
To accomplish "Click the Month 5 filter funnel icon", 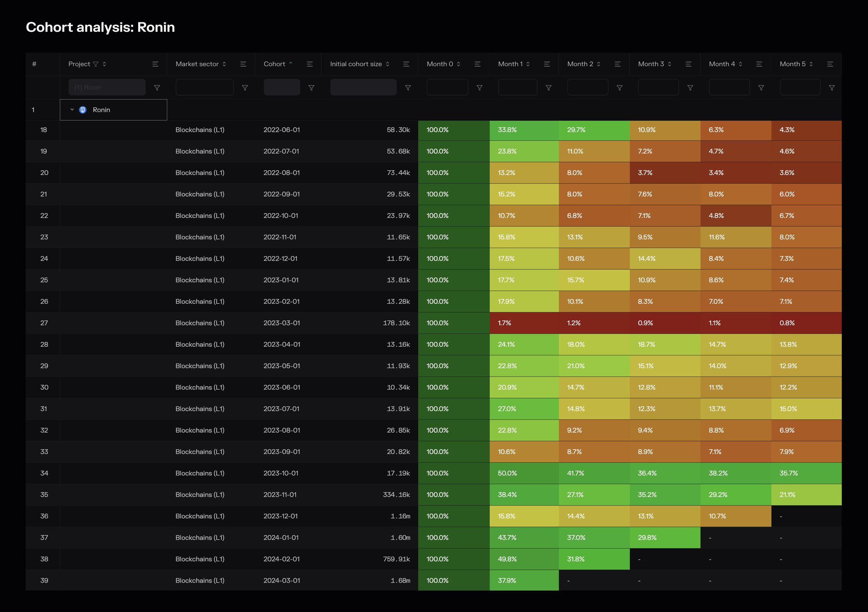I will [x=832, y=88].
